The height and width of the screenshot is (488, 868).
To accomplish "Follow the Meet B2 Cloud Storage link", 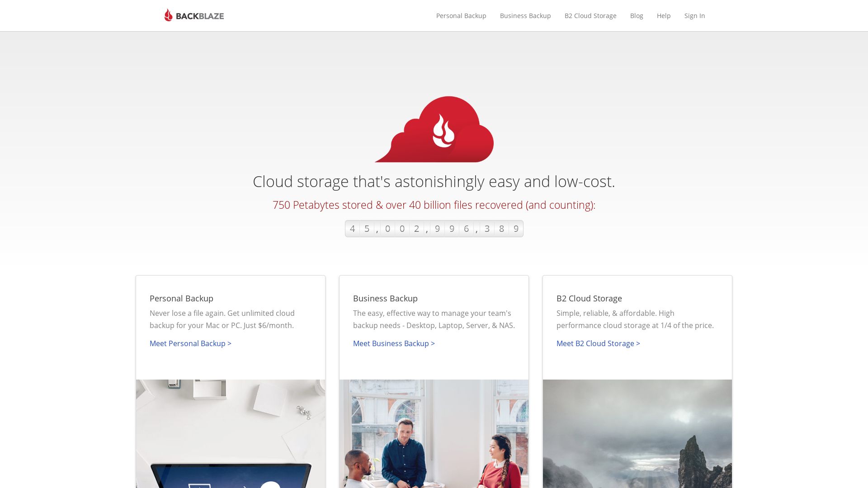I will [x=598, y=343].
